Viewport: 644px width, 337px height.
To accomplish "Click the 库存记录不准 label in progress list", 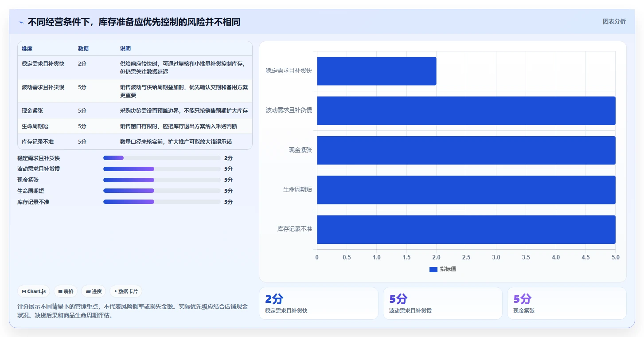I will pyautogui.click(x=33, y=202).
